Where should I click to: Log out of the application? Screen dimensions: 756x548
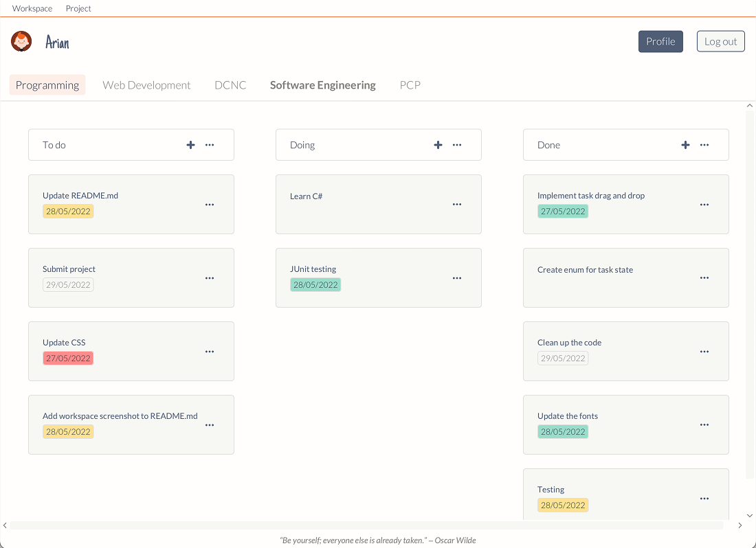tap(720, 41)
